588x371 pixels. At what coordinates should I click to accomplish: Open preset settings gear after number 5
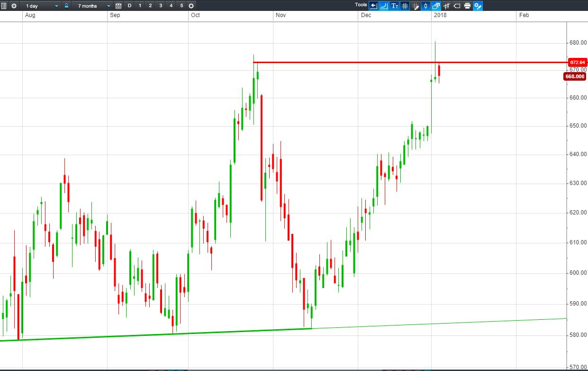191,6
